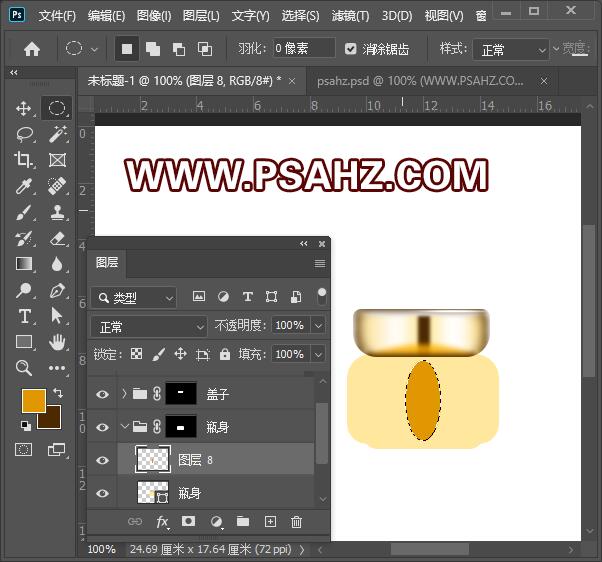Click the foreground orange color swatch

[33, 400]
